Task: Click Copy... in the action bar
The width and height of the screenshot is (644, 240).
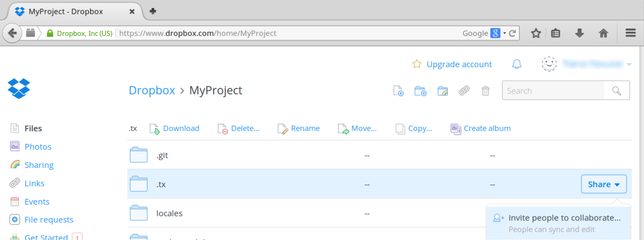Action: coord(414,129)
